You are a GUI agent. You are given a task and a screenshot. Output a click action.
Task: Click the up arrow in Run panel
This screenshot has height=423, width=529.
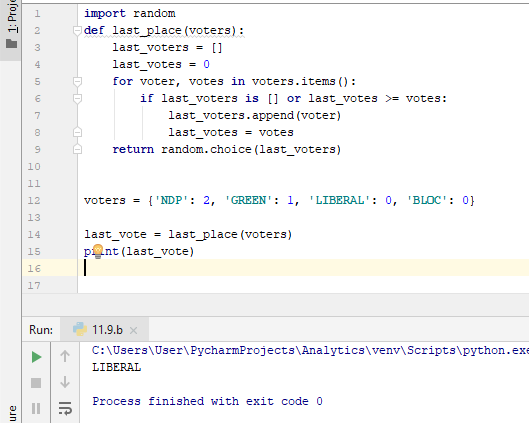65,356
